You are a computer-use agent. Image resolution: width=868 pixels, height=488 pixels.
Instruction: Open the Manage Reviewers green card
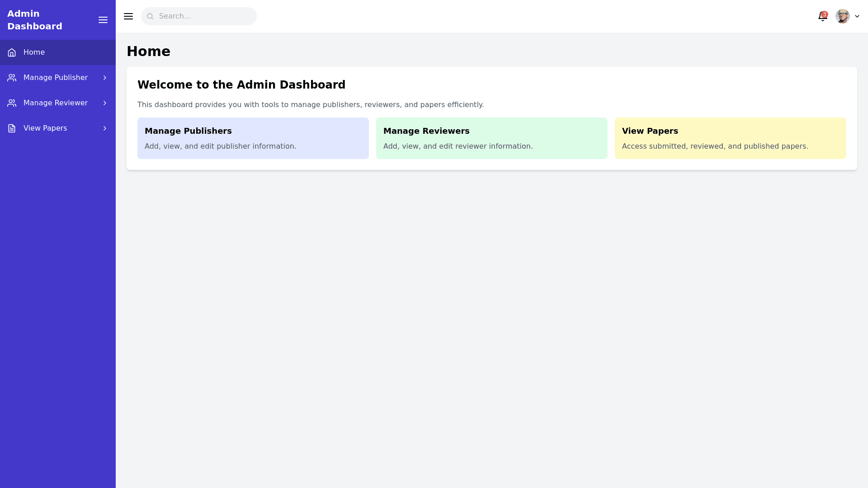tap(491, 138)
